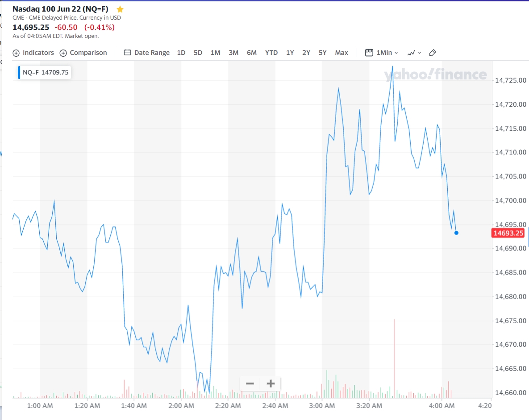
Task: Switch to the YTD range
Action: coord(271,53)
